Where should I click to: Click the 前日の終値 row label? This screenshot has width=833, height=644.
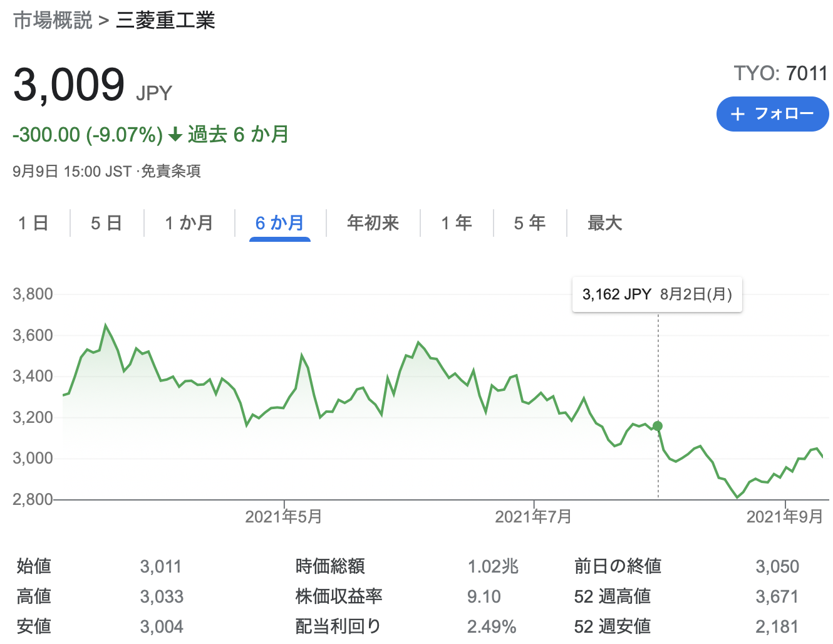618,566
